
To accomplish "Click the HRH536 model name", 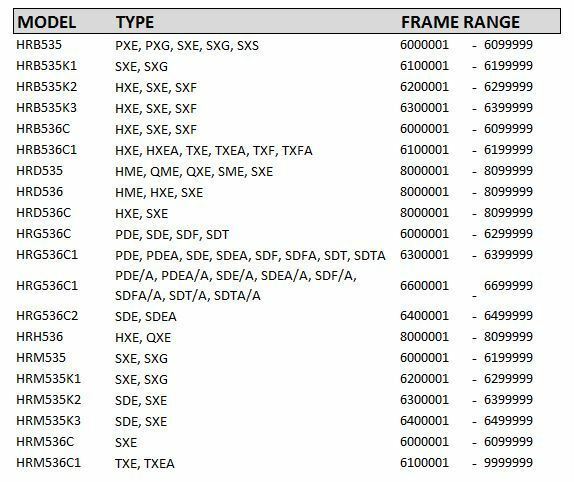I will [40, 337].
